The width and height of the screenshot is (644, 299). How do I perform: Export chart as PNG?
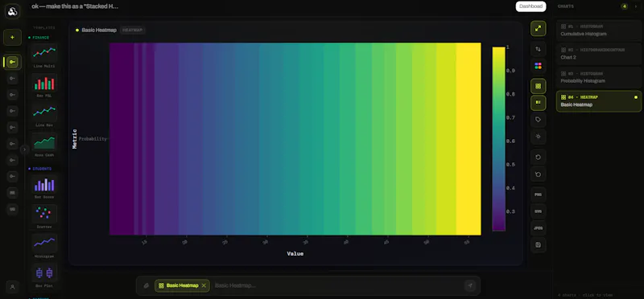coord(538,195)
